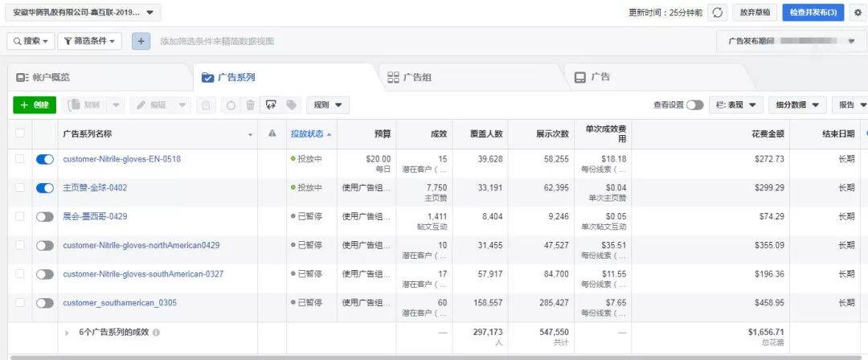
Task: Expand the 6个广告系列的成效 summary row
Action: (67, 333)
